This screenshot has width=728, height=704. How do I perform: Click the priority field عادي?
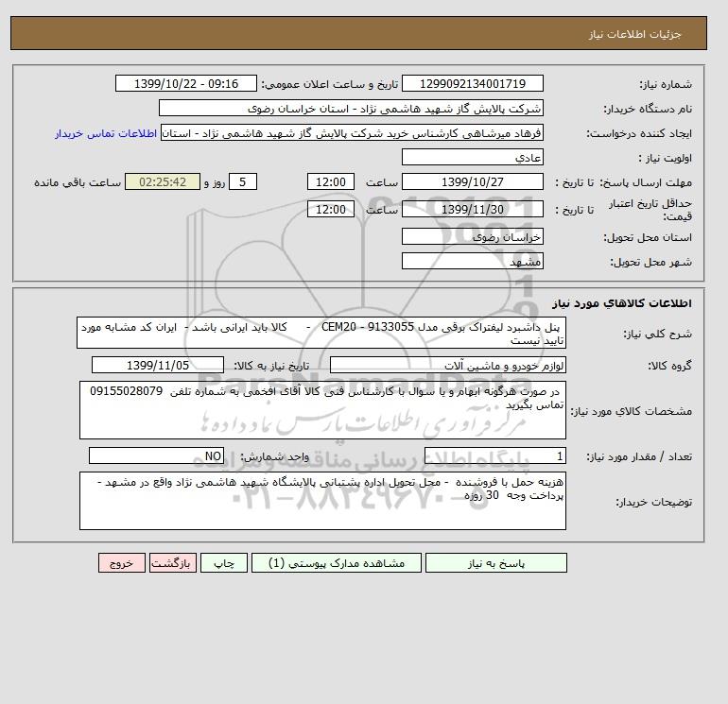pyautogui.click(x=473, y=157)
